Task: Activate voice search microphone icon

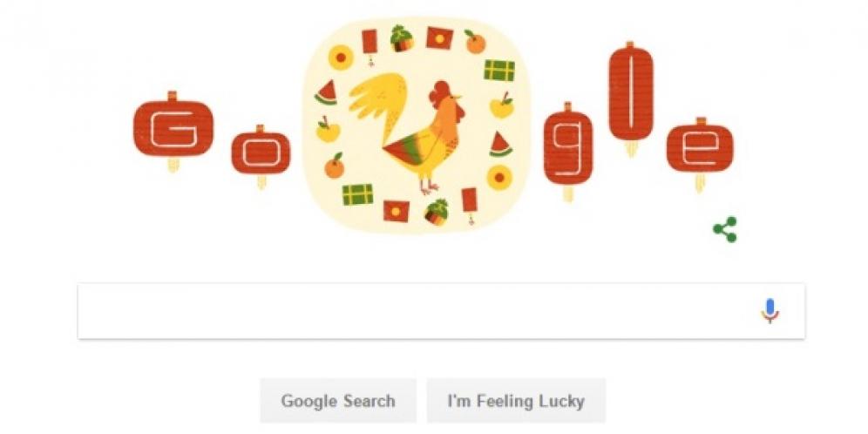Action: coord(770,310)
